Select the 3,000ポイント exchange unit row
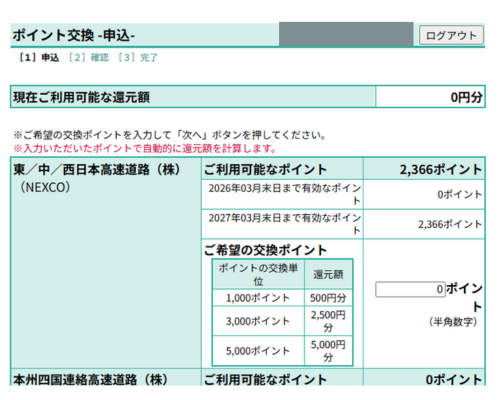 pos(282,321)
